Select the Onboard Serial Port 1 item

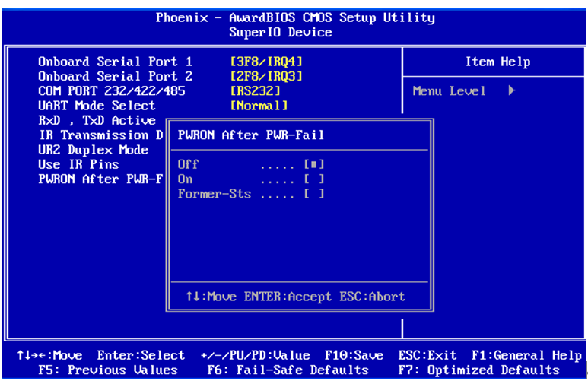[x=115, y=62]
